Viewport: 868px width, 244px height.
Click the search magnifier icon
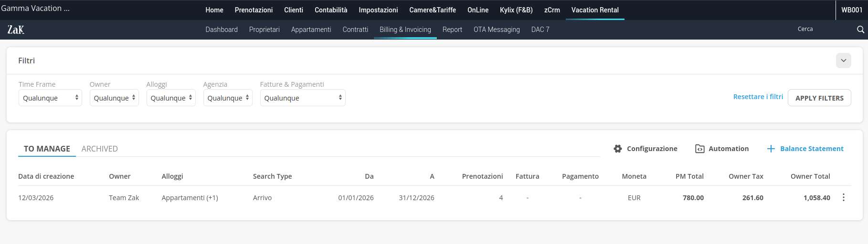(860, 30)
